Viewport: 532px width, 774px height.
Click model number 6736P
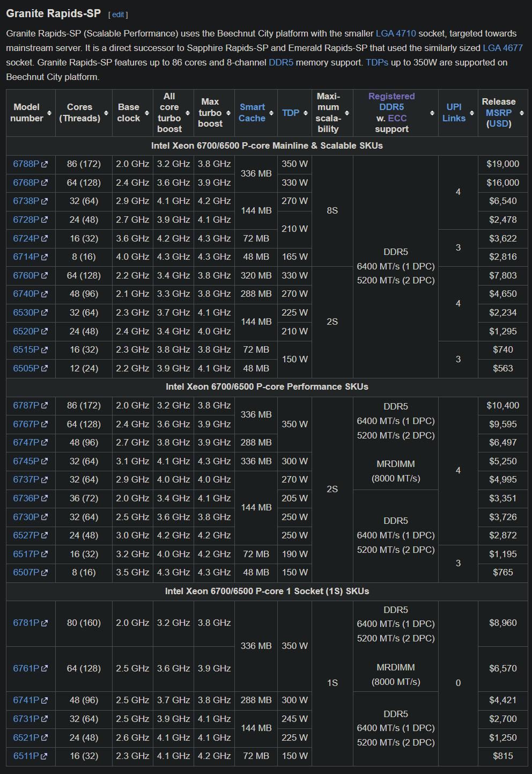click(26, 498)
